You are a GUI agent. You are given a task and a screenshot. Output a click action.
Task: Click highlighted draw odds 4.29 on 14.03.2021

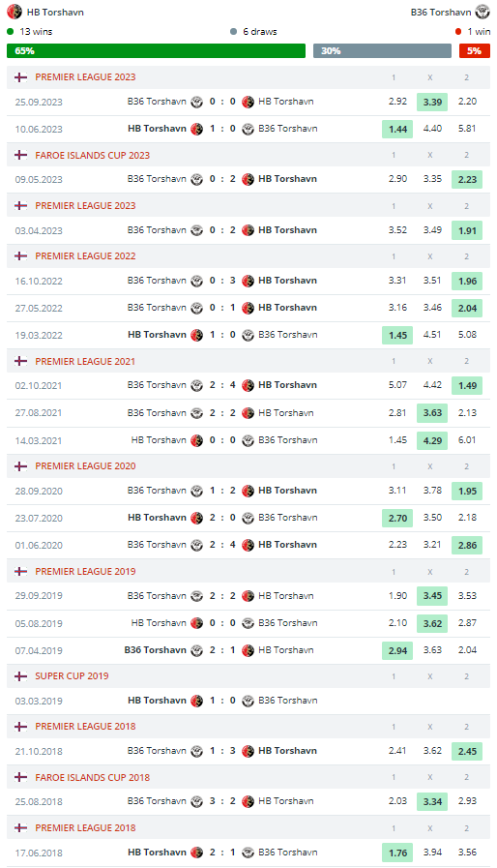(432, 440)
